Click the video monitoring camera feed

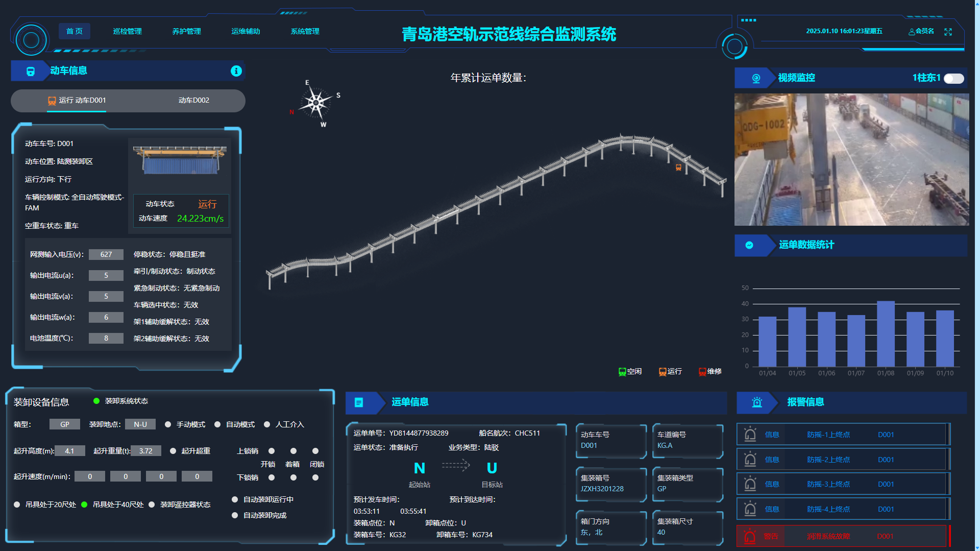coord(851,159)
